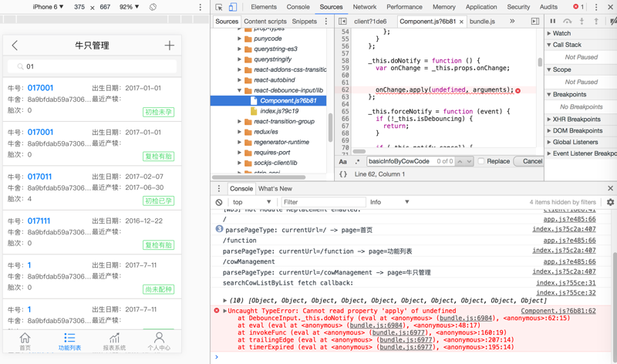Viewport: 617px width, 364px height.
Task: Click the inspect element picker icon
Action: click(219, 7)
